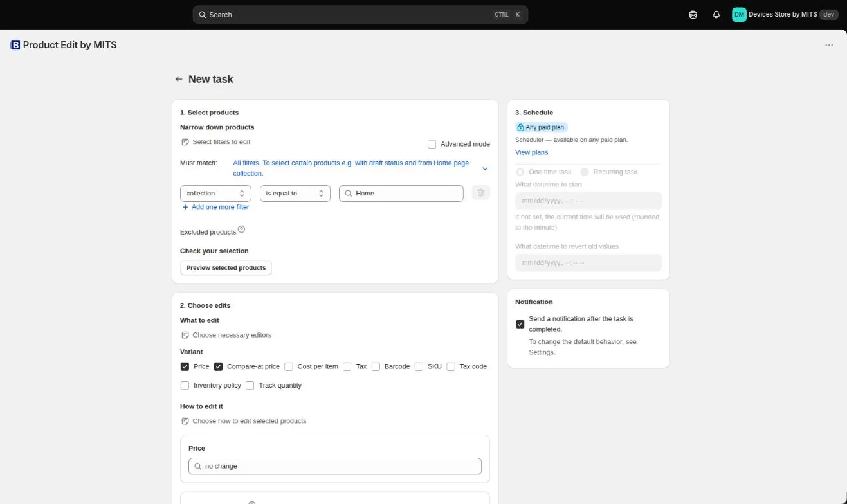This screenshot has height=504, width=847.
Task: Check the SKU checkbox
Action: pos(419,366)
